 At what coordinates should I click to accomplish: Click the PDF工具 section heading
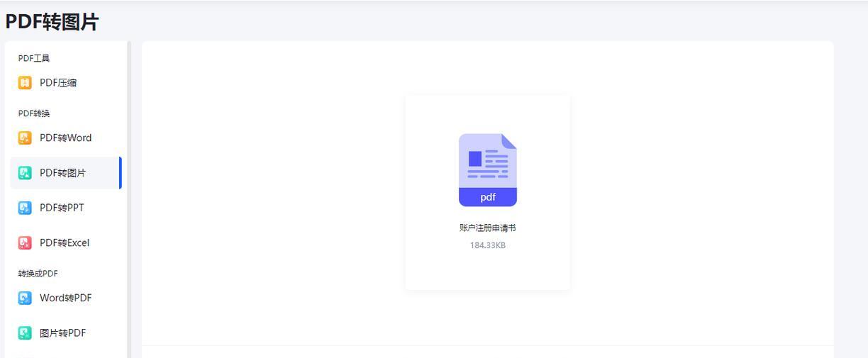coord(34,58)
